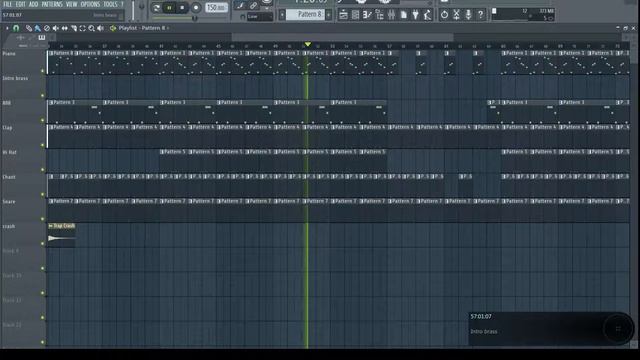Image resolution: width=640 pixels, height=360 pixels.
Task: Click the Intro brass track name
Action: (16, 78)
